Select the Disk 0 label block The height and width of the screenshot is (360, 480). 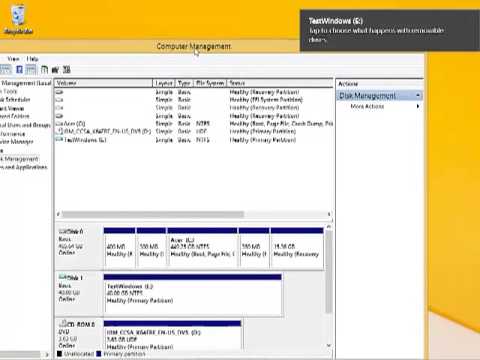(x=79, y=246)
